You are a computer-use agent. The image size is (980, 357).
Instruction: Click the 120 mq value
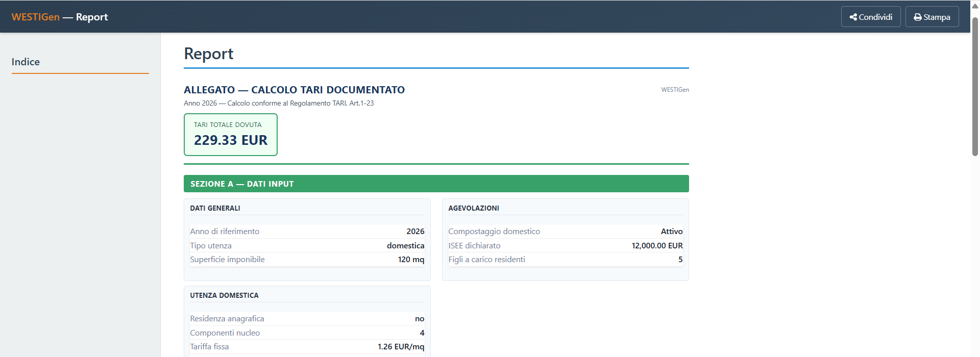[411, 260]
